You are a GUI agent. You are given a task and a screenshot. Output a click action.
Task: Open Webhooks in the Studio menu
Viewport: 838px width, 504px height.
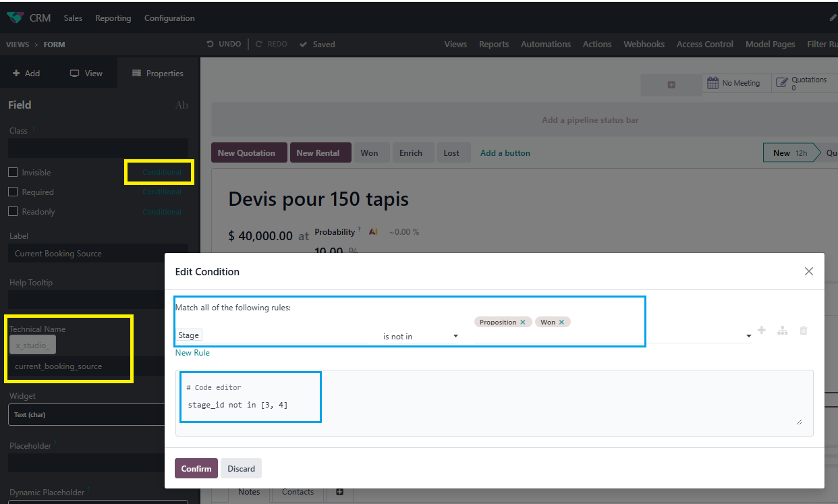[x=644, y=44]
